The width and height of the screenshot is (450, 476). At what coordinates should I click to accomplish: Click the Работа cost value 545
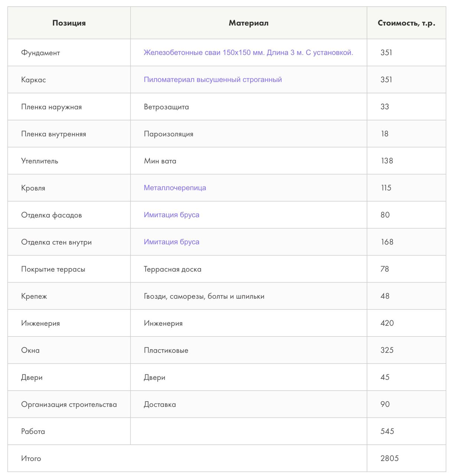point(387,431)
